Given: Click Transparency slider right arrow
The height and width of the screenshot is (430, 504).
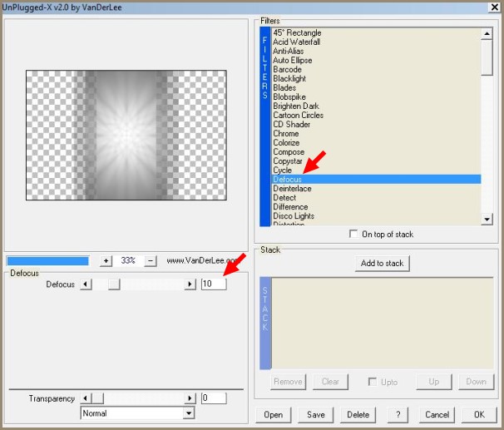Looking at the screenshot, I should [x=190, y=398].
